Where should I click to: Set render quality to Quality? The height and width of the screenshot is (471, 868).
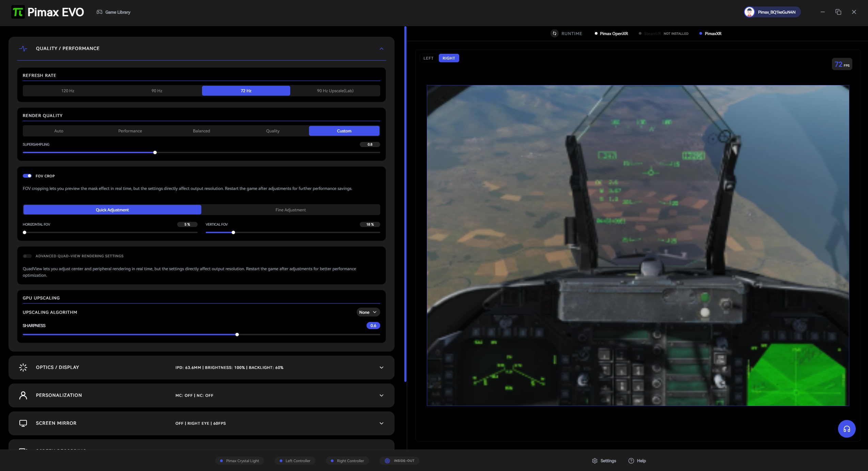click(273, 131)
